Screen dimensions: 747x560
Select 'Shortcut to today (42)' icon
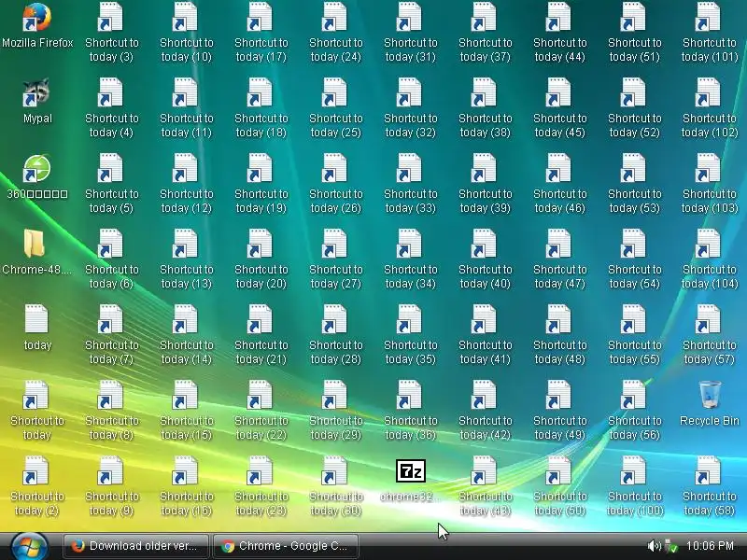(x=485, y=411)
